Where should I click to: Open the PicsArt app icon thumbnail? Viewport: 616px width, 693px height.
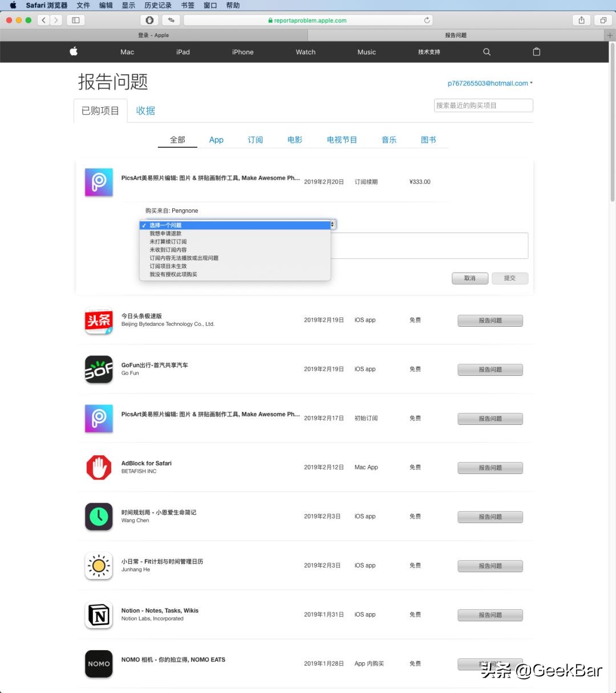98,182
